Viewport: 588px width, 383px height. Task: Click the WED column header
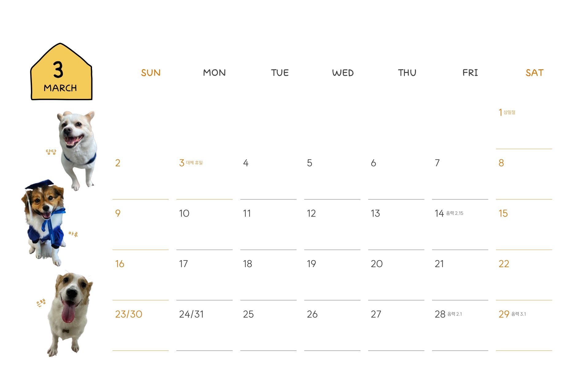pos(343,73)
